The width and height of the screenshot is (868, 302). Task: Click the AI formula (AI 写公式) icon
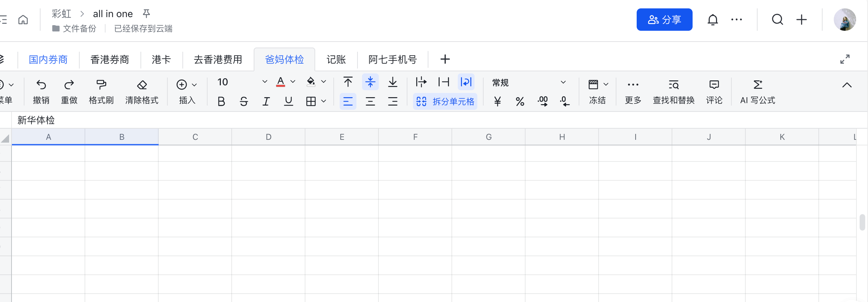click(758, 85)
